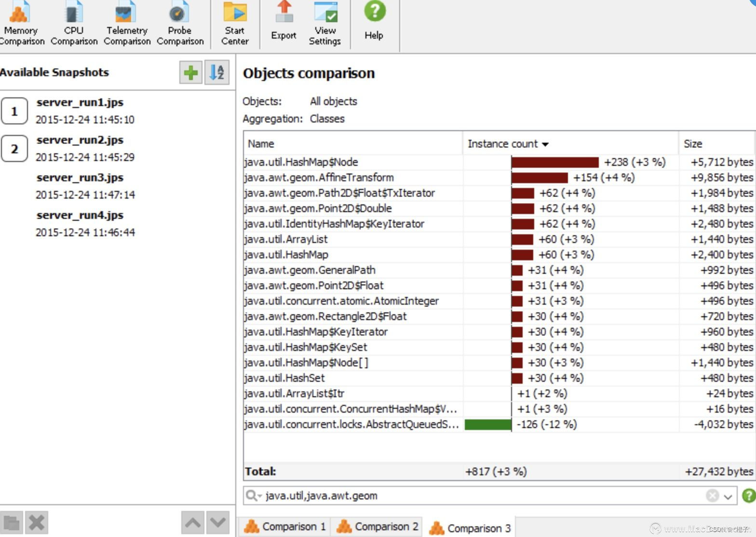
Task: Switch to the Comparison 1 tab
Action: click(x=284, y=526)
